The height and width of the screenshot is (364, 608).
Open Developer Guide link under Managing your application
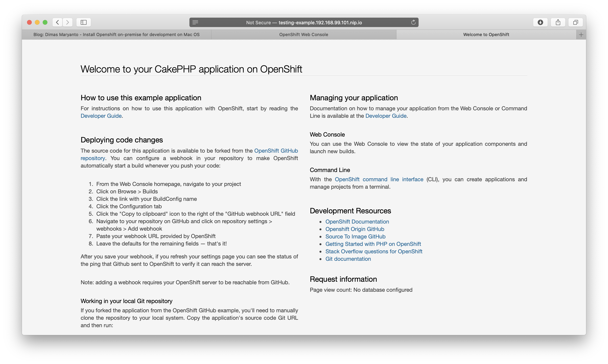[x=386, y=116]
